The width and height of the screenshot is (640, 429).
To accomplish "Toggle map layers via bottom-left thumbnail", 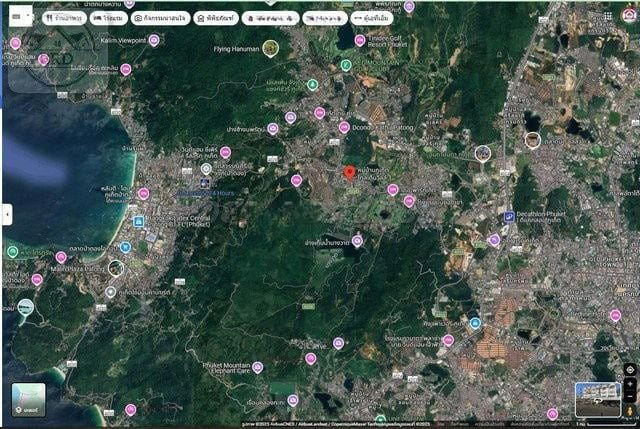I will 28,399.
